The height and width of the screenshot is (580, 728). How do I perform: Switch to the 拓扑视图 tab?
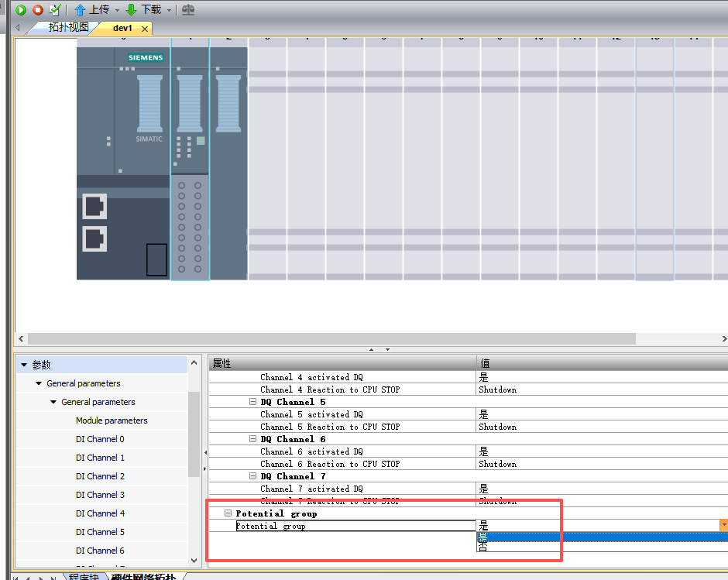pos(68,27)
